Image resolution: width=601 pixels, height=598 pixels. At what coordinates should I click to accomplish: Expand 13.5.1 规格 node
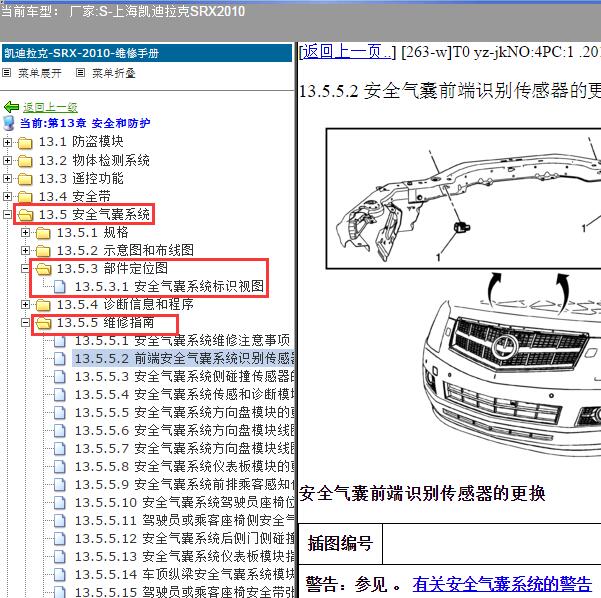(25, 232)
